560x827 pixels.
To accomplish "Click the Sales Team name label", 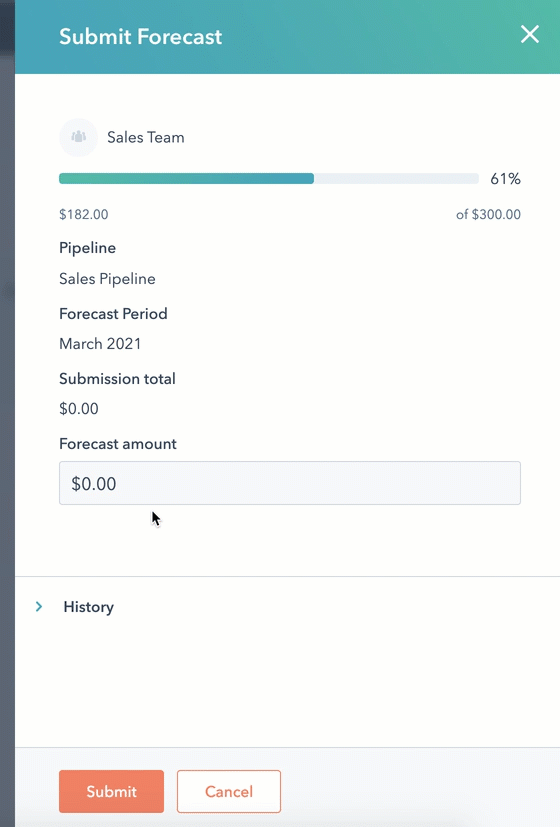I will [x=146, y=137].
